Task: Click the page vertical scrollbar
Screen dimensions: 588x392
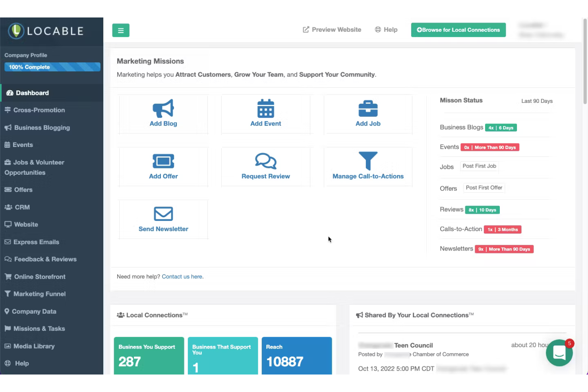Action: point(585,61)
